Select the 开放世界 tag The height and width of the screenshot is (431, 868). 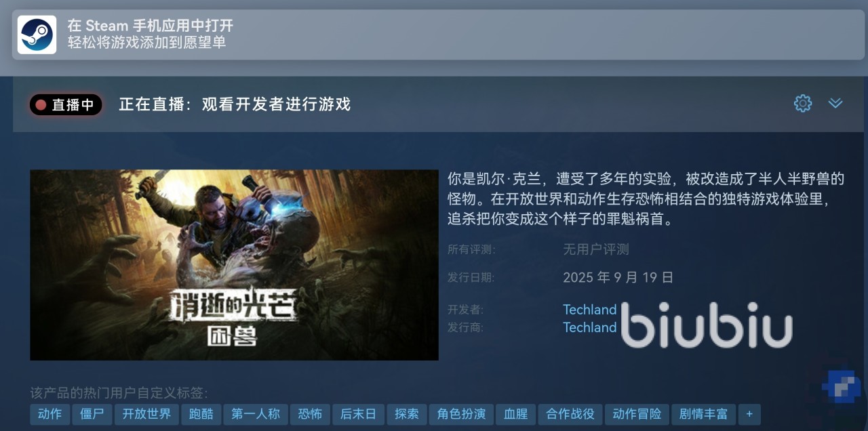point(146,414)
